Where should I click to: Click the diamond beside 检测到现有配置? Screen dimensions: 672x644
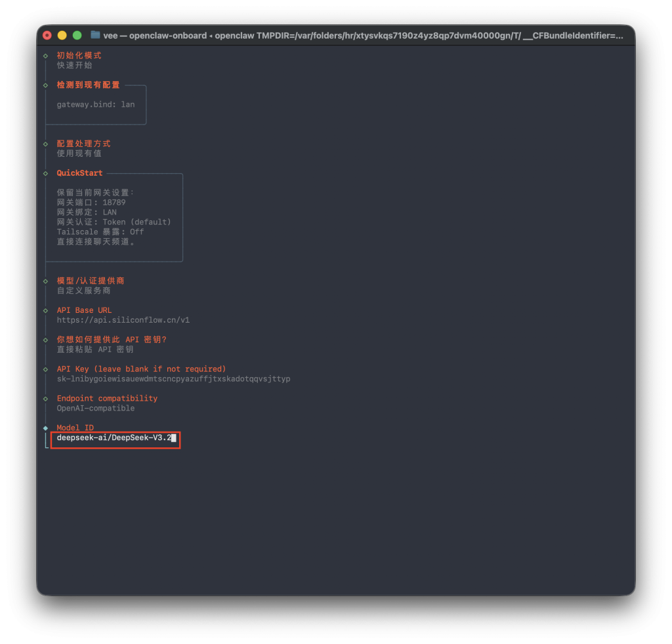(x=46, y=85)
